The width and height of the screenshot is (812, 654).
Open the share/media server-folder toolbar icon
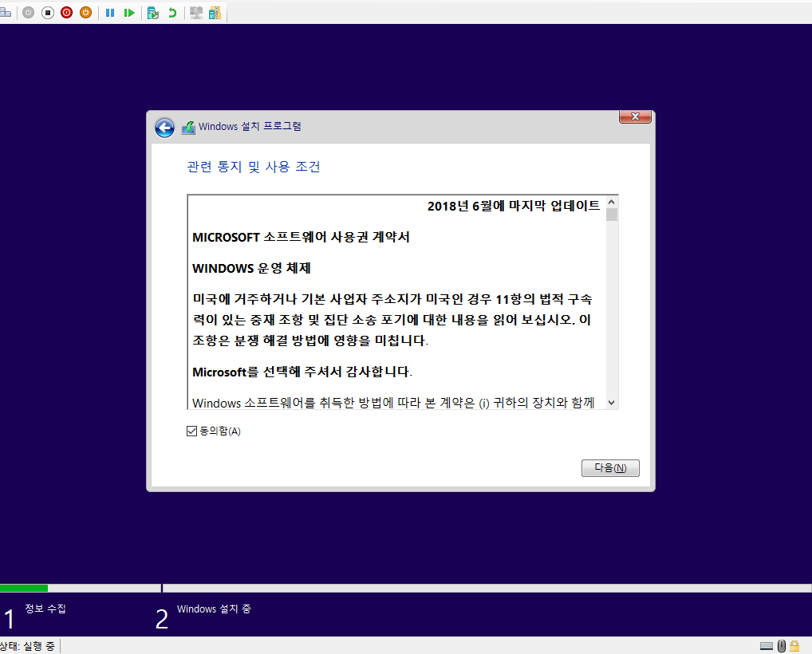coord(215,13)
